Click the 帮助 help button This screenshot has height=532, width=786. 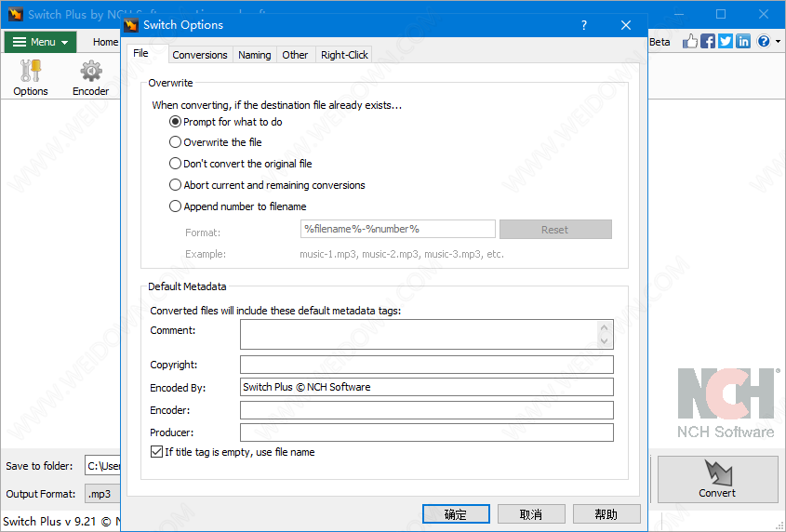pos(606,514)
